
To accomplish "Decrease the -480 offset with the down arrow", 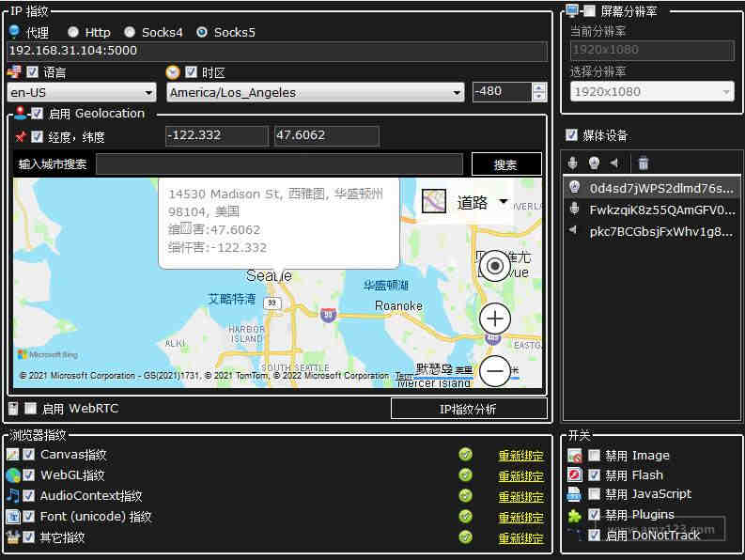I will coord(539,97).
